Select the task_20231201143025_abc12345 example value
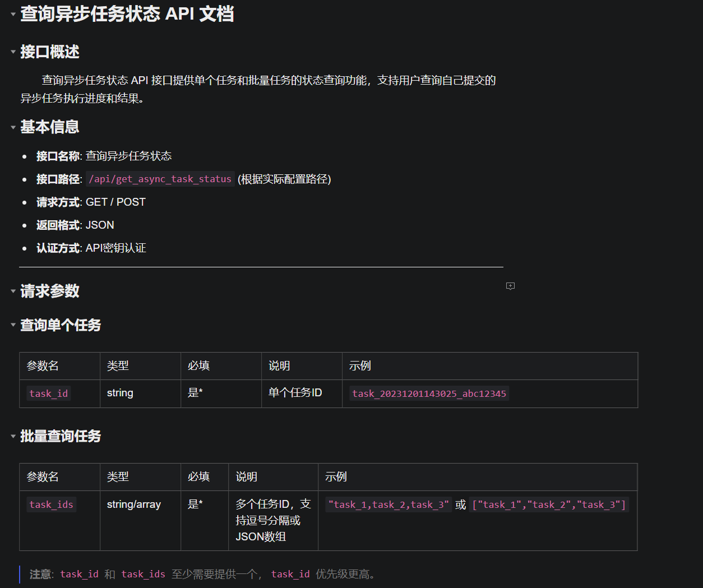Viewport: 703px width, 588px height. [x=429, y=393]
